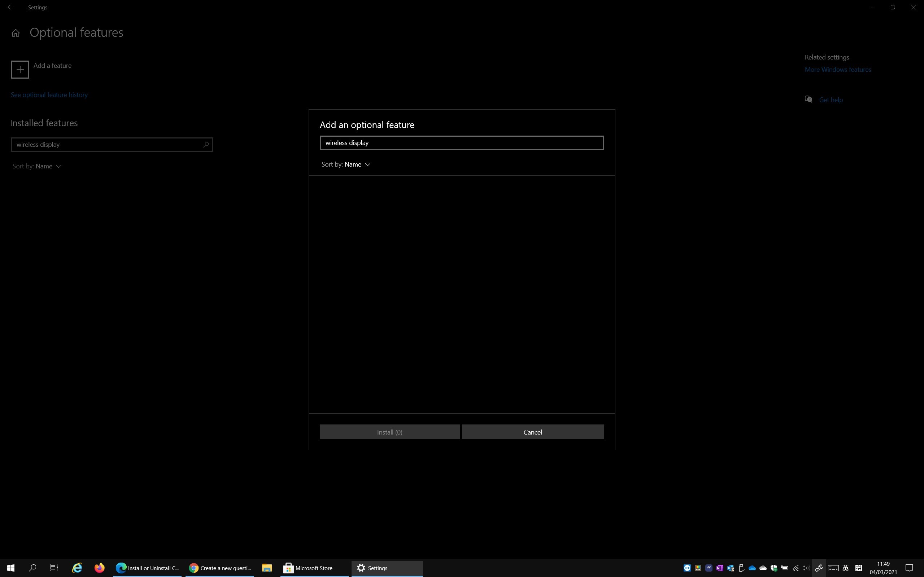The image size is (924, 577).
Task: Click the search magnifier in installed features box
Action: tap(206, 145)
